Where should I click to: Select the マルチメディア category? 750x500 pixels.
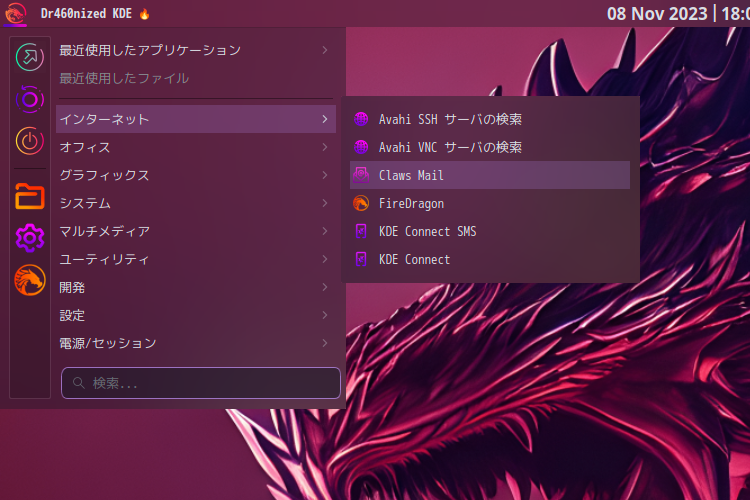pos(196,231)
